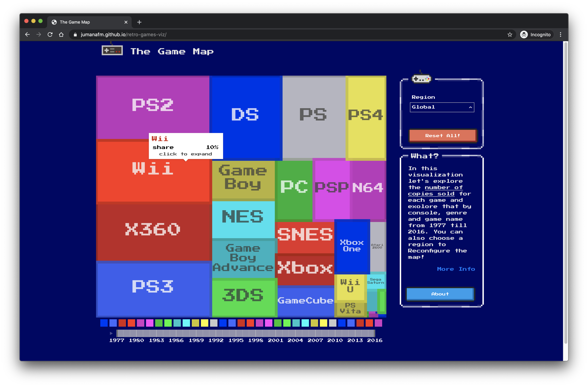Image resolution: width=588 pixels, height=387 pixels.
Task: Click the last purple legend swatch
Action: [x=378, y=323]
